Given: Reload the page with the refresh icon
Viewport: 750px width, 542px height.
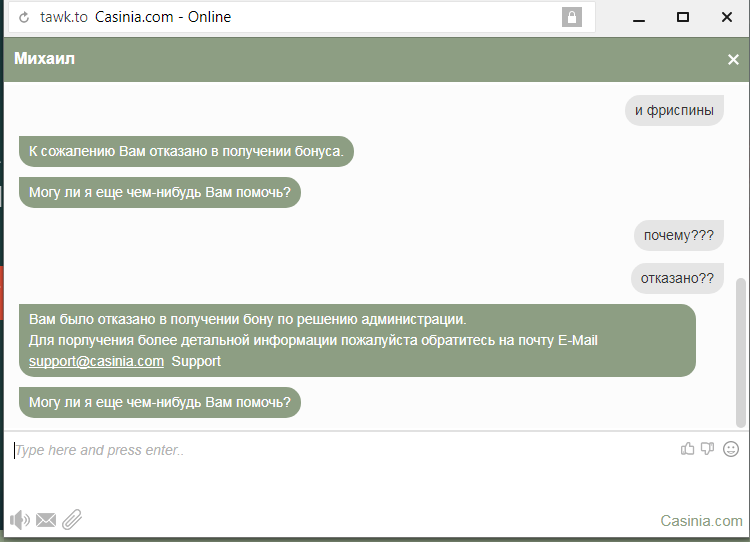Looking at the screenshot, I should (23, 18).
